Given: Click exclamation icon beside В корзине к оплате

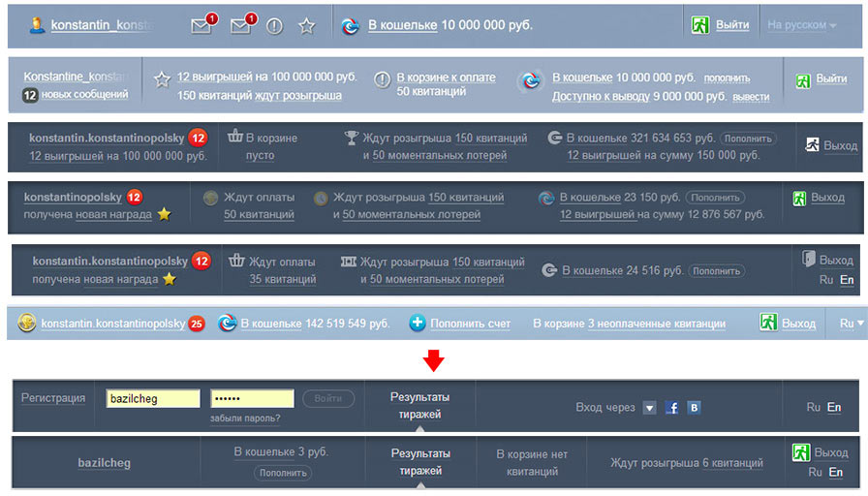Looking at the screenshot, I should point(382,79).
